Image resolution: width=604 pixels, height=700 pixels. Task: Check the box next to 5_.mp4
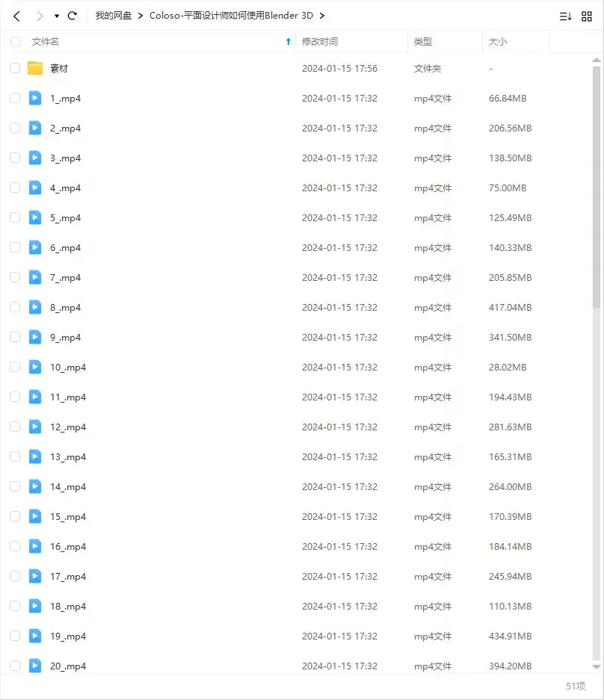15,217
